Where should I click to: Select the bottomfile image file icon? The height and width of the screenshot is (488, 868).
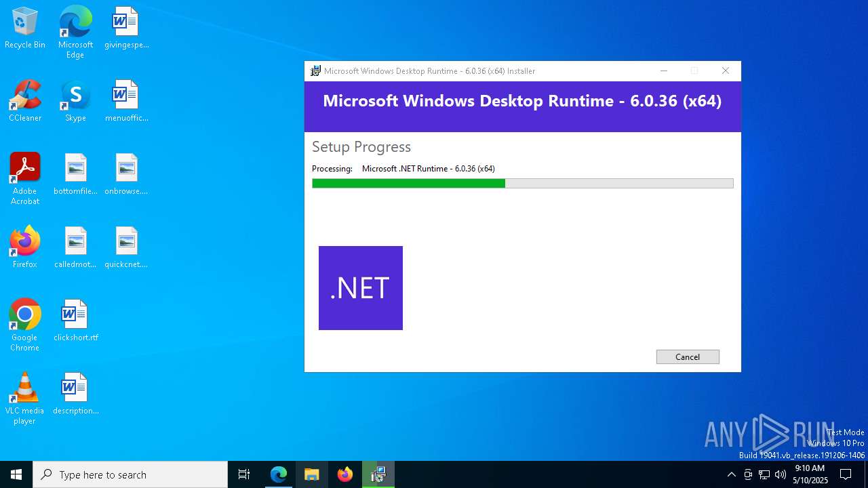(x=75, y=175)
